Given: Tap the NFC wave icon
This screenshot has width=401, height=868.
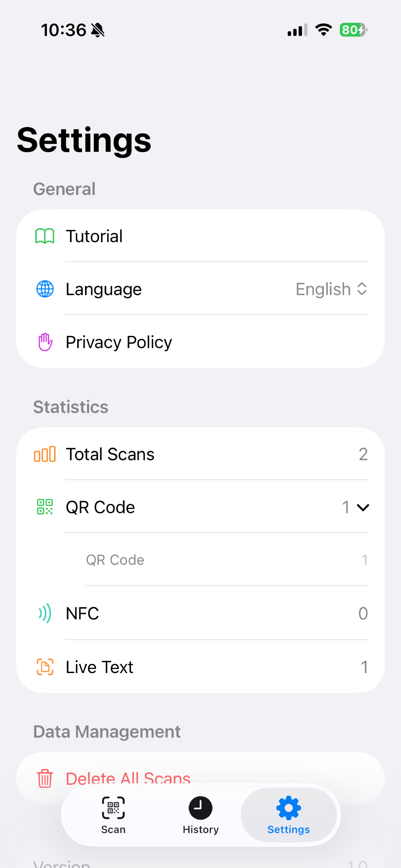Looking at the screenshot, I should coord(45,613).
